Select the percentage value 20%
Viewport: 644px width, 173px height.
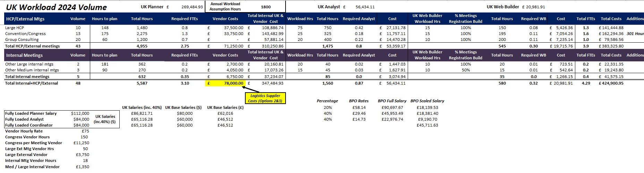coord(328,107)
